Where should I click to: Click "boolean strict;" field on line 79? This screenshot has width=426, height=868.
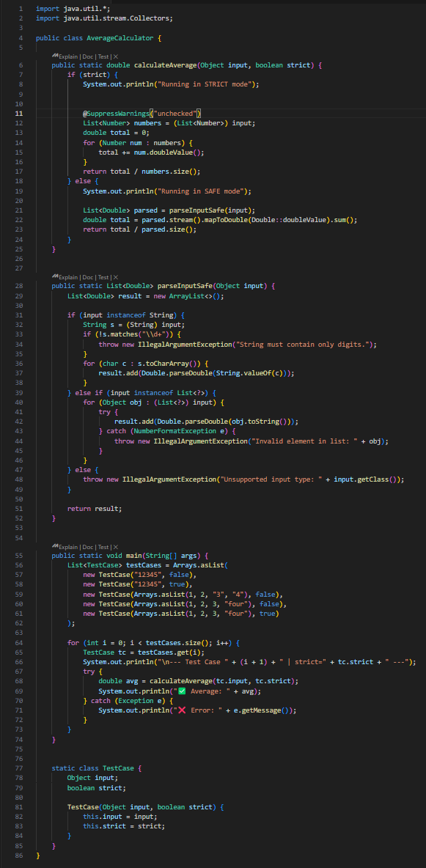(97, 788)
